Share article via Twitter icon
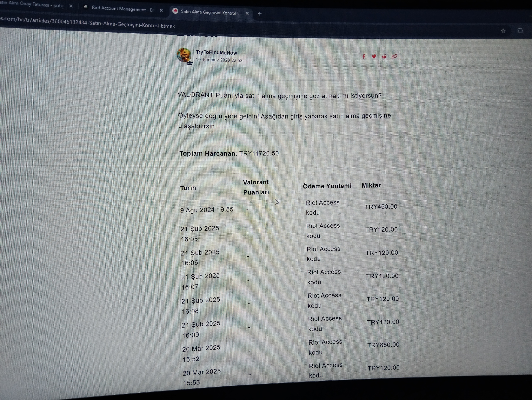Viewport: 532px width, 400px height. coord(374,56)
